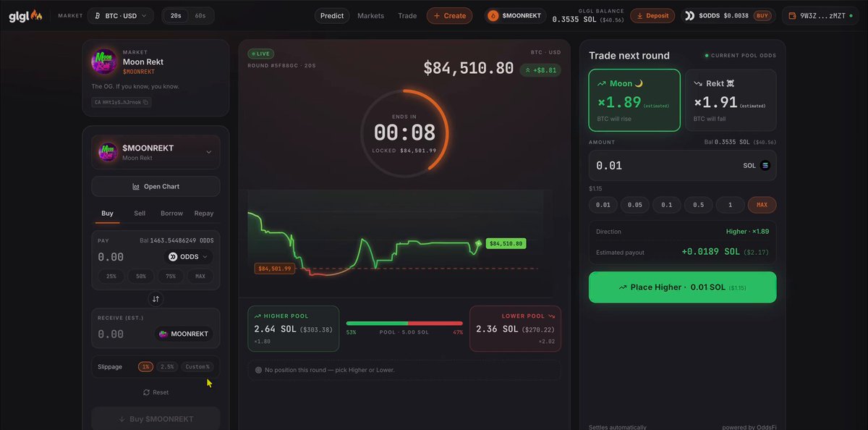The image size is (868, 430).
Task: Open the BTC · USD market dropdown
Action: coord(120,15)
